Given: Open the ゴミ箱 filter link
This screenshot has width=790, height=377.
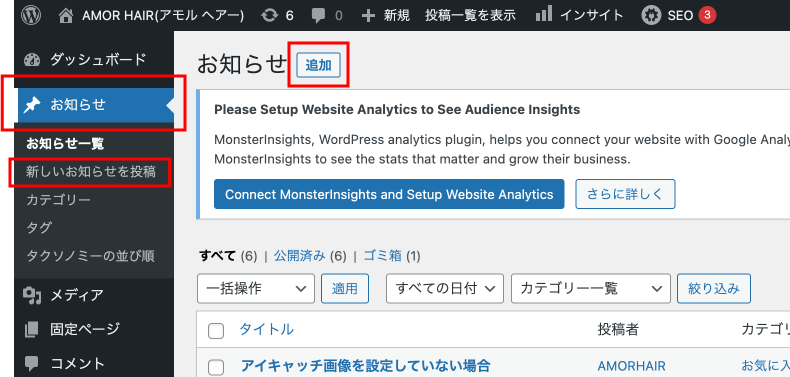Looking at the screenshot, I should point(382,257).
